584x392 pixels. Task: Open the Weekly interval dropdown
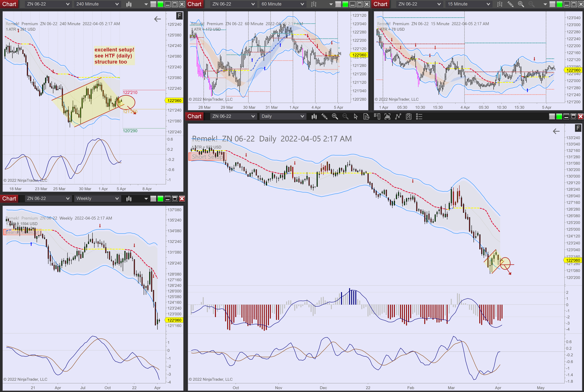[x=117, y=199]
